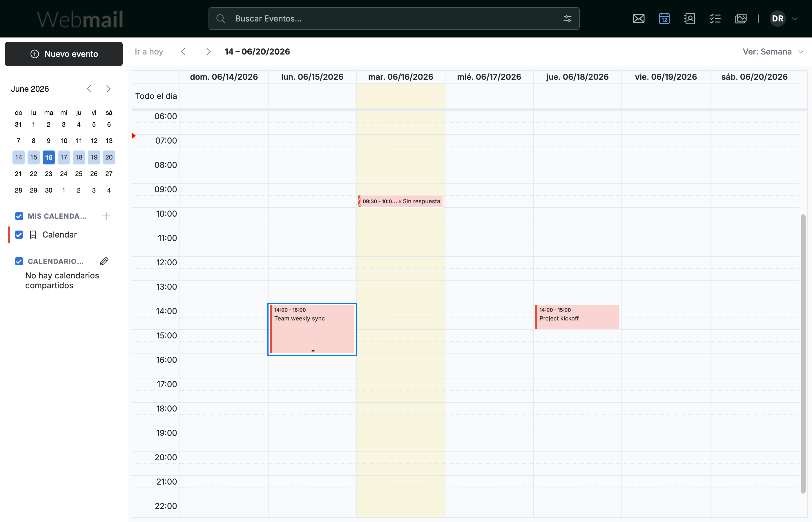Click the search magnifier icon
The width and height of the screenshot is (812, 522).
click(221, 19)
